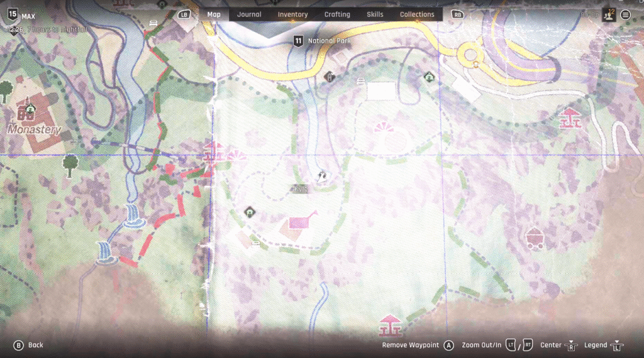The height and width of the screenshot is (358, 644).
Task: Click the RT zoom in icon
Action: pyautogui.click(x=528, y=344)
